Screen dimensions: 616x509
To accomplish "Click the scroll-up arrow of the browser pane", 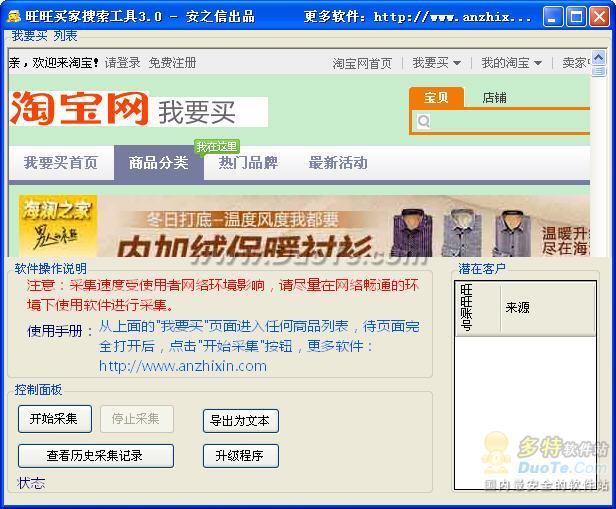I will click(599, 58).
